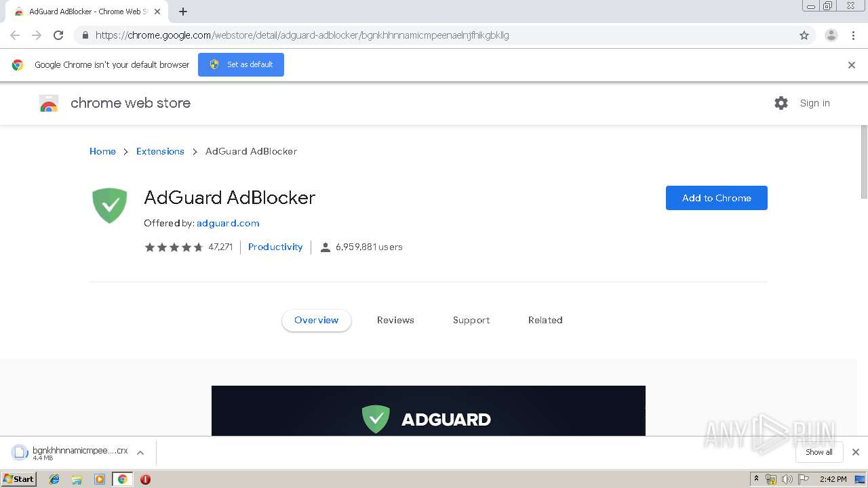
Task: Click the 6,959,881 users text
Action: 369,247
